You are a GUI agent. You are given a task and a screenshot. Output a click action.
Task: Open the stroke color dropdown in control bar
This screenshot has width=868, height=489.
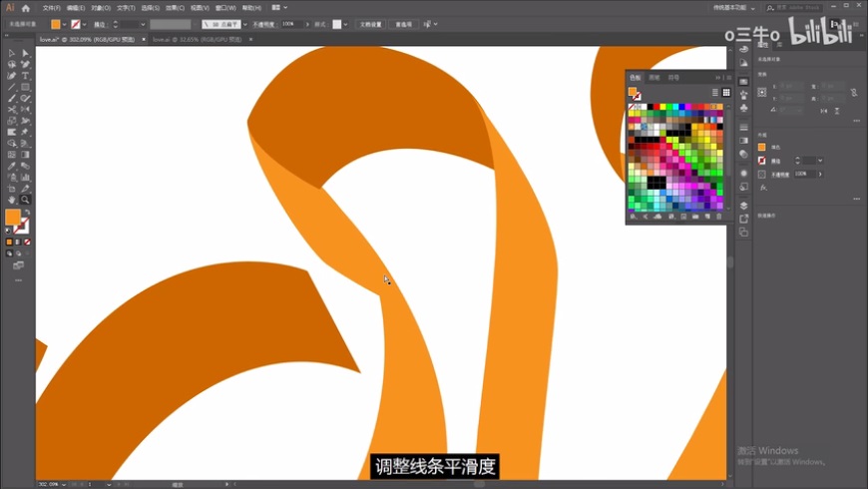tap(84, 24)
